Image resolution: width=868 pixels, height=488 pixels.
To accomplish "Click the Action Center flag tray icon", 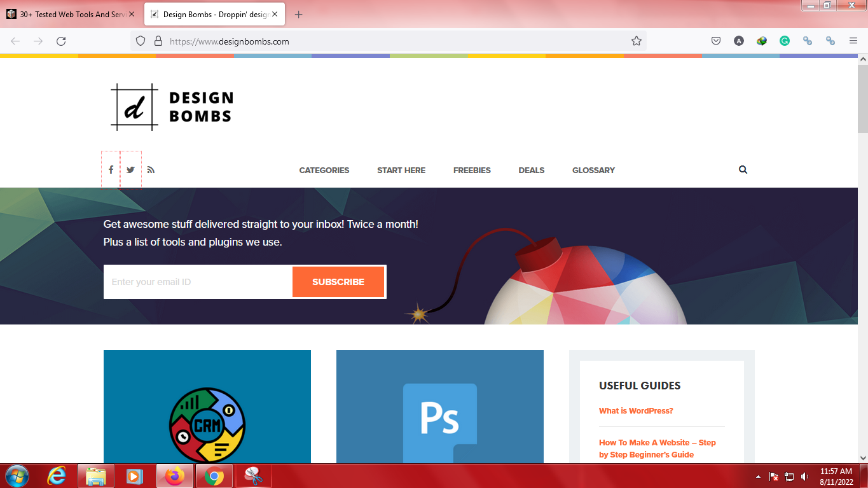I will pos(774,477).
